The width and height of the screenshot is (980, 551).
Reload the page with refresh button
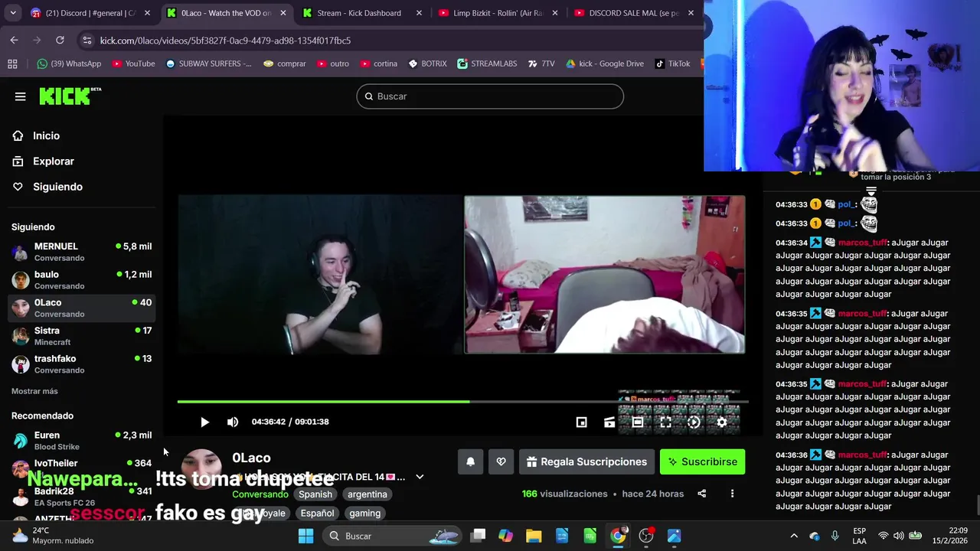[60, 40]
